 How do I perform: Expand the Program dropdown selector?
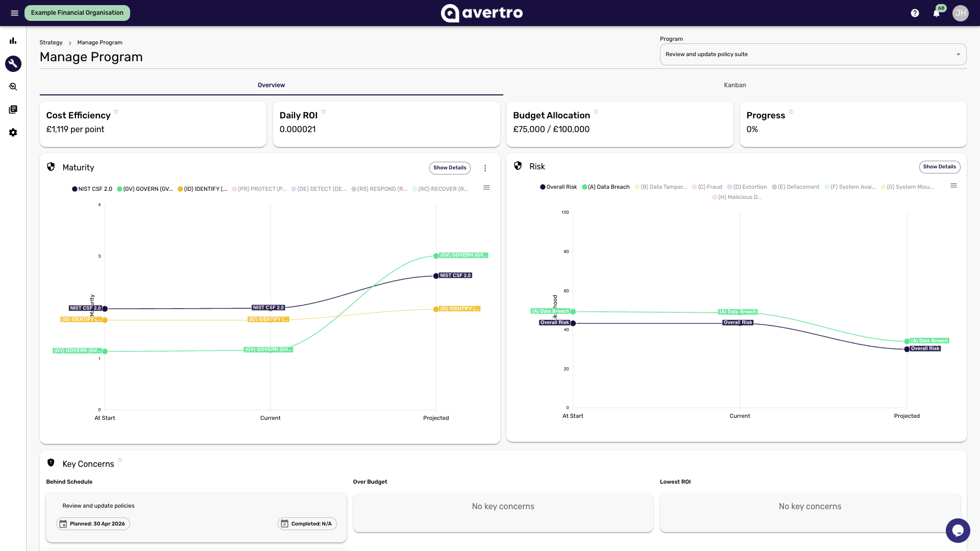[813, 55]
